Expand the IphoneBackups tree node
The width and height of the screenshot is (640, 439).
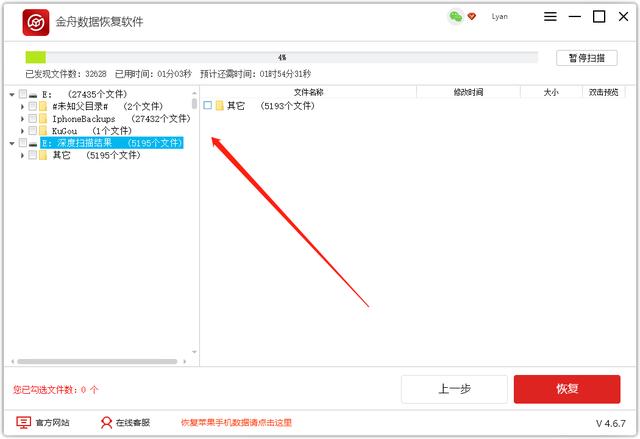pyautogui.click(x=22, y=119)
